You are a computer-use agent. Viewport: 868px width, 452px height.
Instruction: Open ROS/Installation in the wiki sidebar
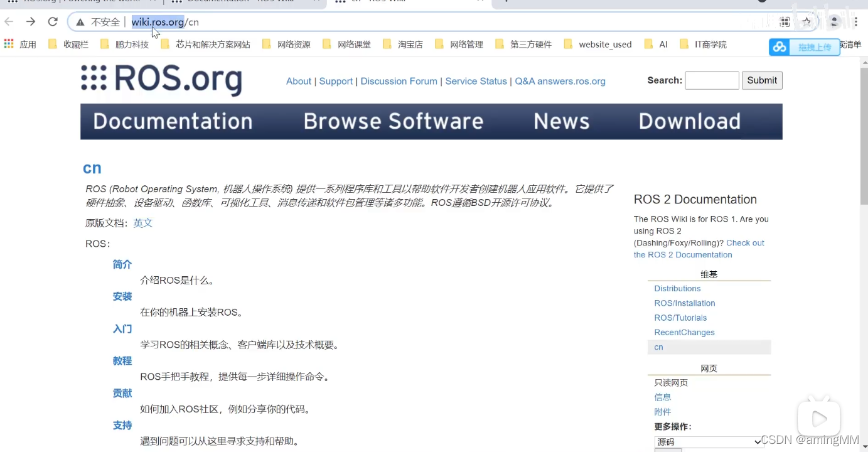(685, 303)
